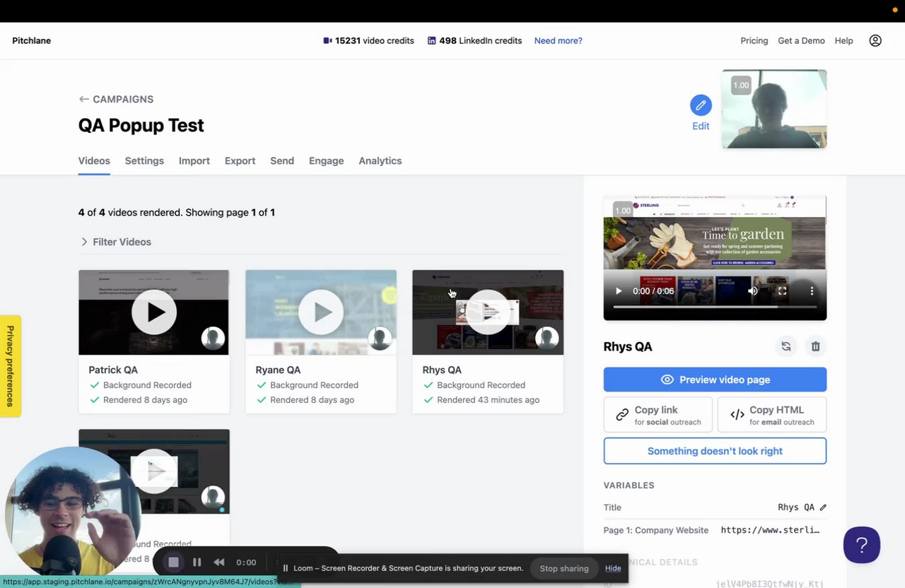The image size is (905, 588).
Task: Click the Preview video page button
Action: pyautogui.click(x=715, y=380)
